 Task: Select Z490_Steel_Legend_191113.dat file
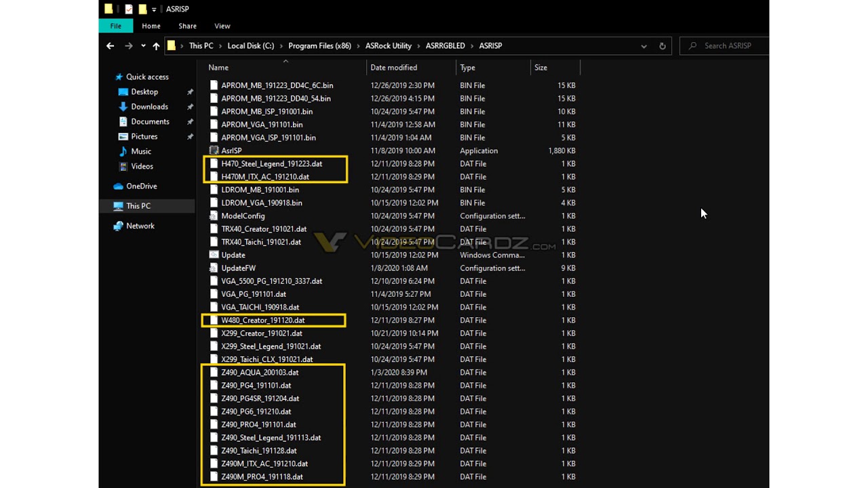tap(271, 437)
